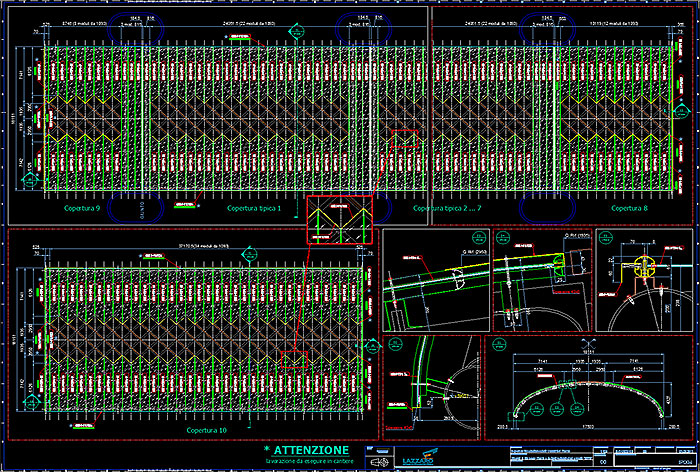Image resolution: width=700 pixels, height=472 pixels.
Task: Select the Copertura tipica 1 label
Action: [254, 210]
